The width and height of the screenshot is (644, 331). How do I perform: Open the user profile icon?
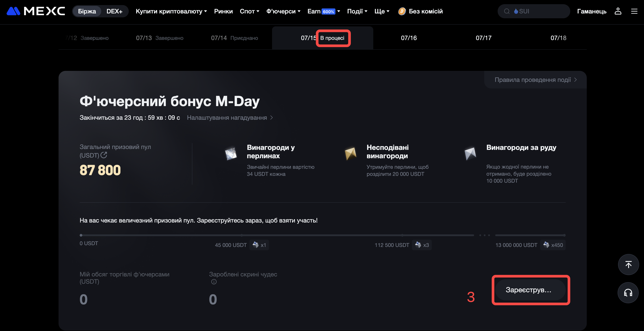(x=618, y=11)
